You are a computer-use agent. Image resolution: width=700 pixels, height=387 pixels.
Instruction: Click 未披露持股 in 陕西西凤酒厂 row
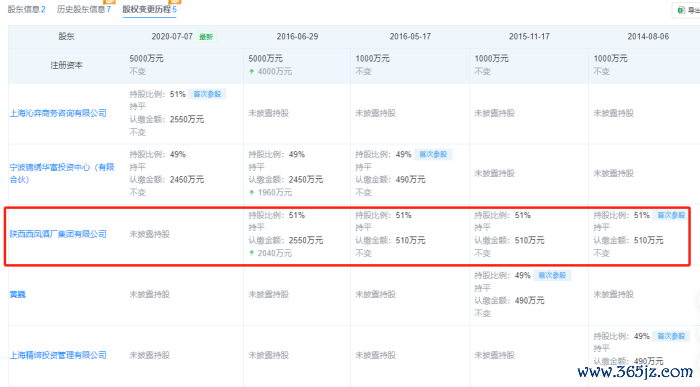150,234
